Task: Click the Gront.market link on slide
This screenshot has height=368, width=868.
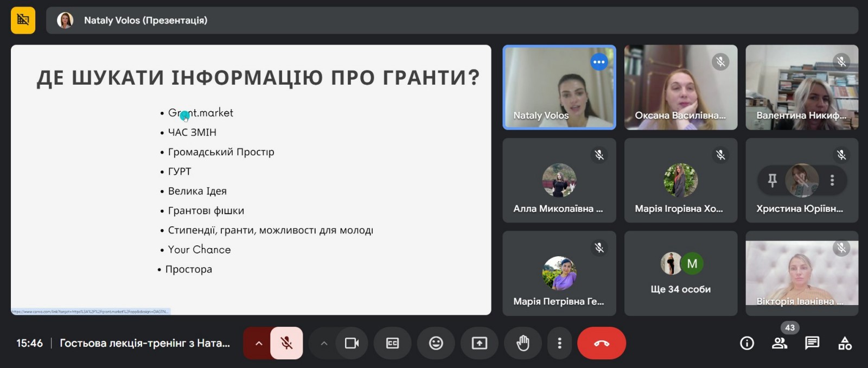Action: [x=200, y=113]
